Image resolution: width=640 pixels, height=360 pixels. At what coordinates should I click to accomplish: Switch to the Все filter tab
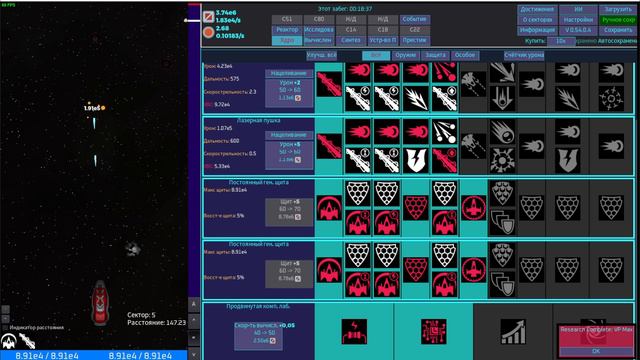point(376,55)
